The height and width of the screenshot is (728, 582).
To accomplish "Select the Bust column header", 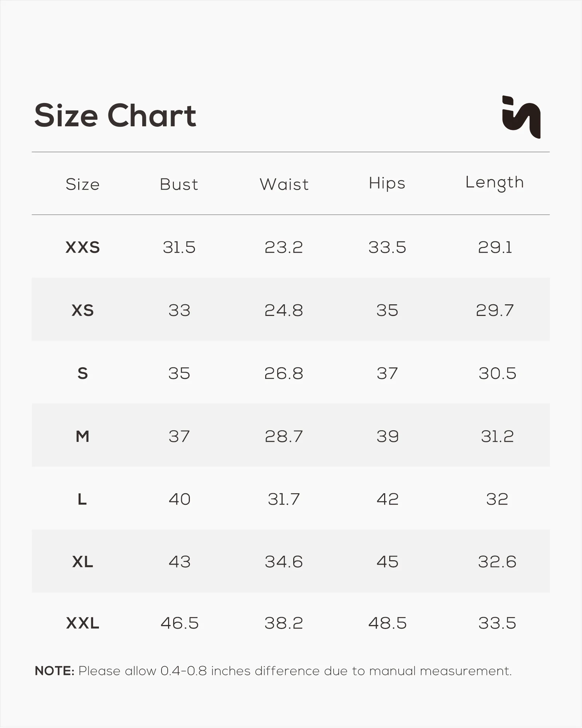I will pos(179,184).
